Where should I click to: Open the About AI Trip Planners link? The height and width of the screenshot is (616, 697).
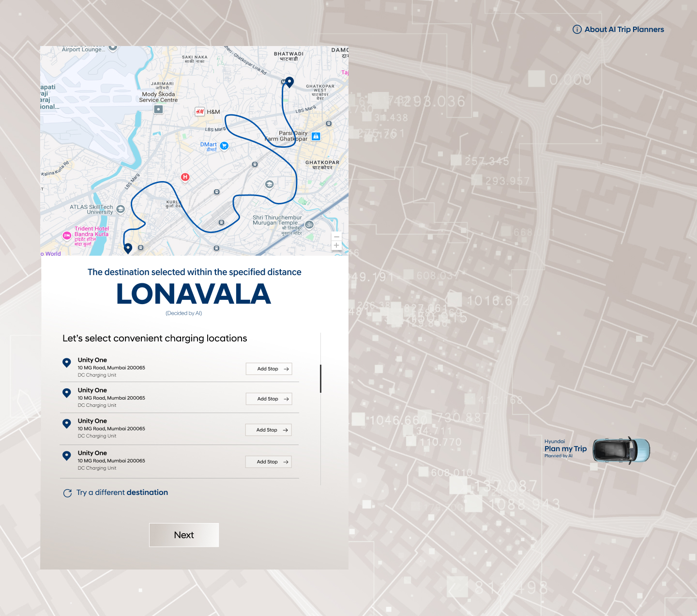coord(624,30)
